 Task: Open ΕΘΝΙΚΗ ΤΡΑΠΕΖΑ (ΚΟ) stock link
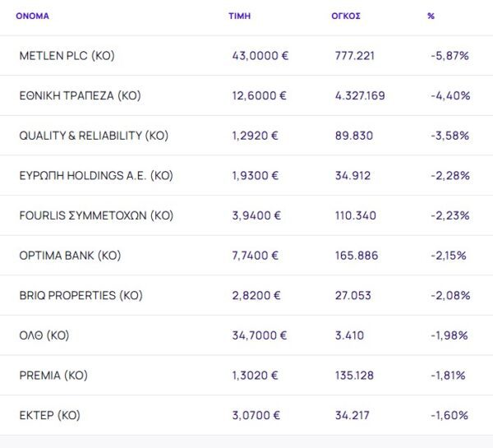(x=80, y=95)
